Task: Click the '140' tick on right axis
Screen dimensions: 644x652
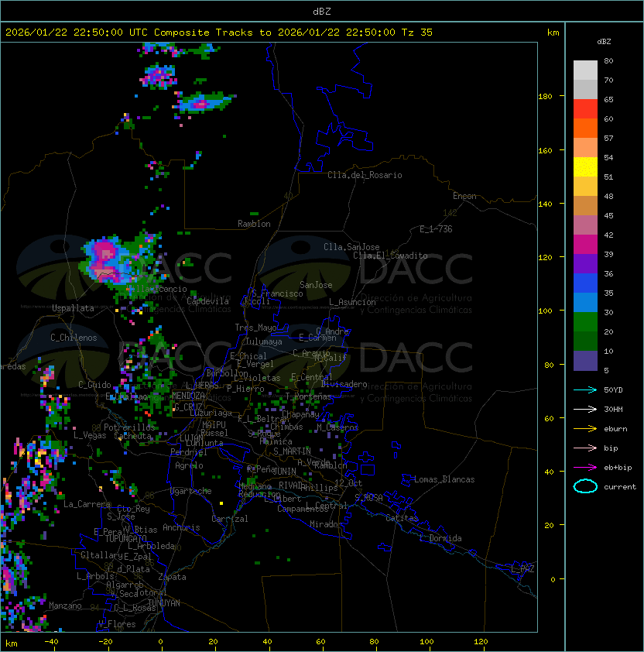Action: [545, 204]
